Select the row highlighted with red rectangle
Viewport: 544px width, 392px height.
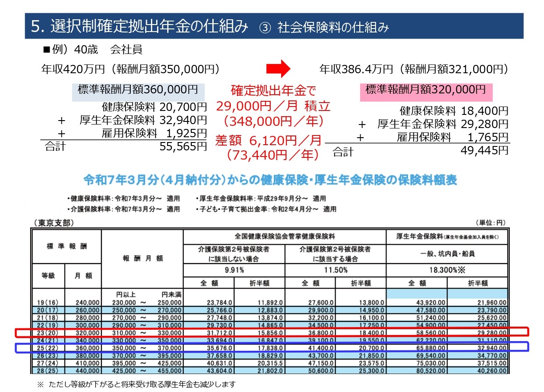[x=272, y=333]
